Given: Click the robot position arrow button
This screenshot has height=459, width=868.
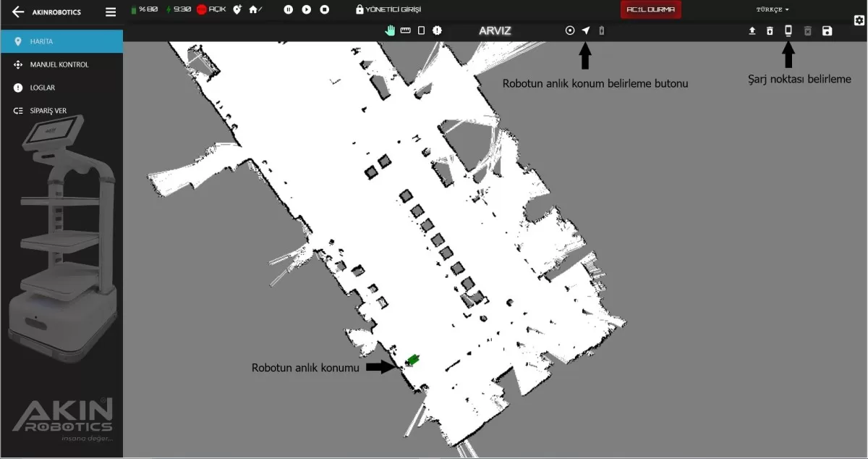Looking at the screenshot, I should pos(586,30).
